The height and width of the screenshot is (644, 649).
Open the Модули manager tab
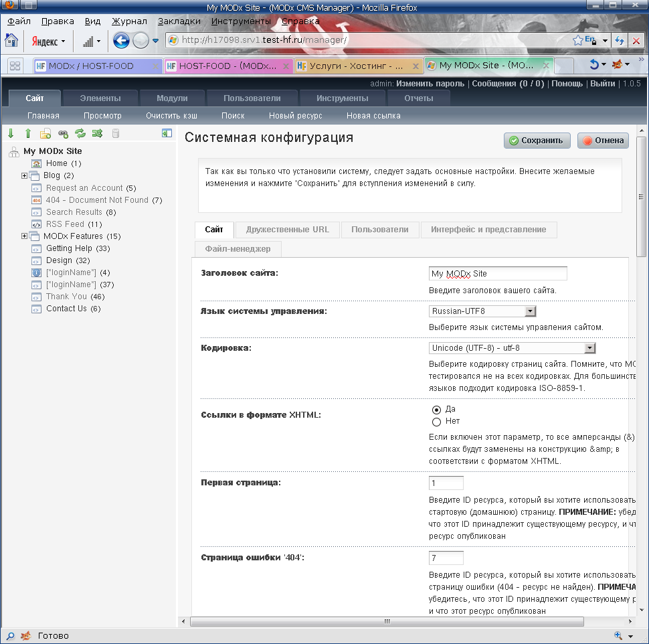tap(172, 98)
